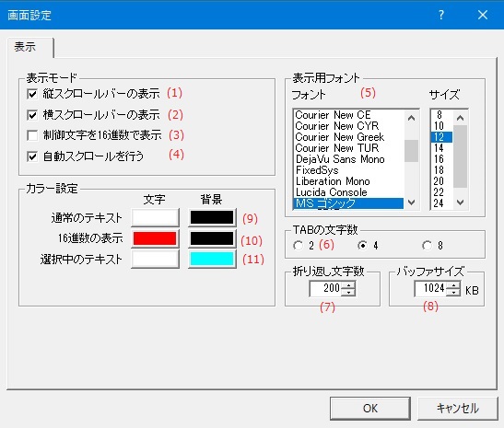504x428 pixels.
Task: Increase バッファサイズ with up spinner
Action: [x=453, y=284]
